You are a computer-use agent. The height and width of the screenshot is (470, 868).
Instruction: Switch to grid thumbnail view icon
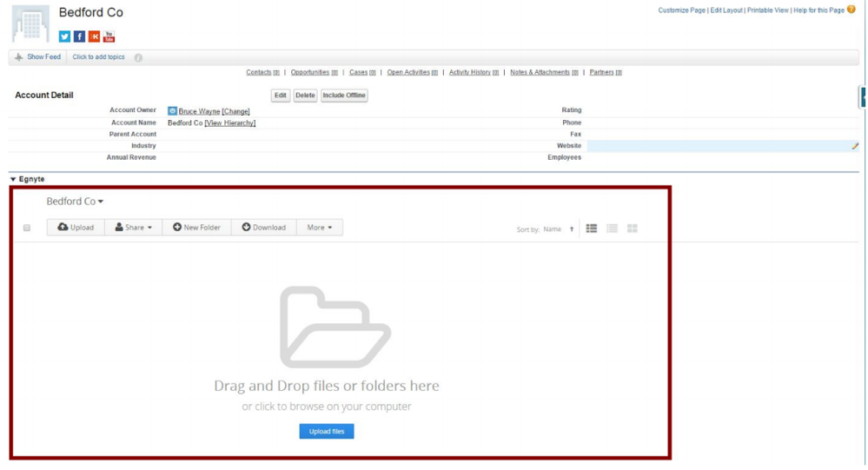tap(633, 228)
